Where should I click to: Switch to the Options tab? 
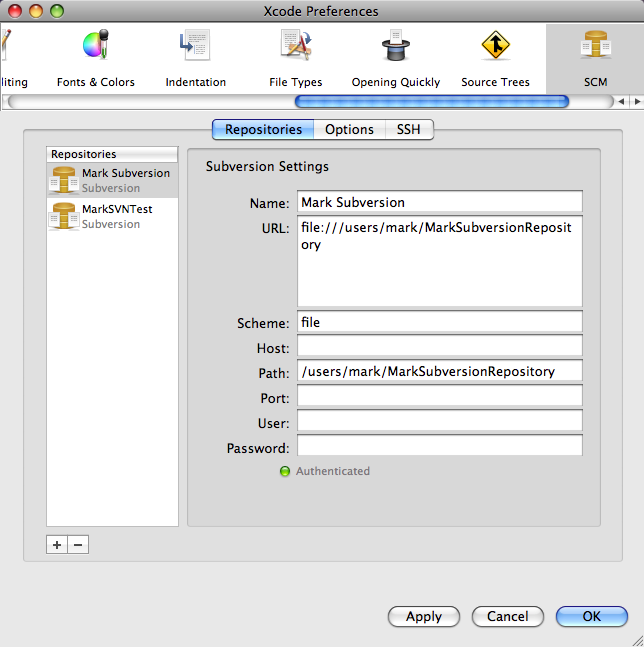pyautogui.click(x=349, y=130)
